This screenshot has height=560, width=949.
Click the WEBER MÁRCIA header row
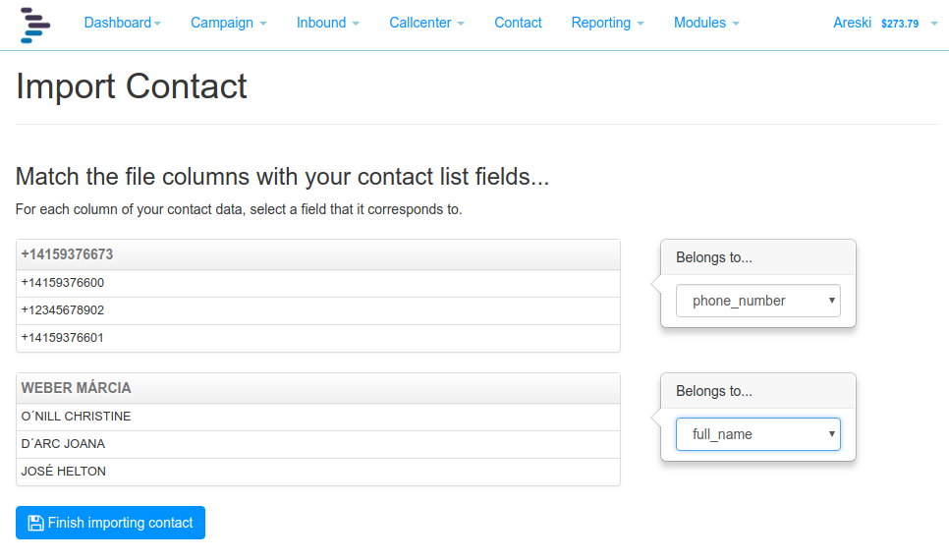coord(317,388)
